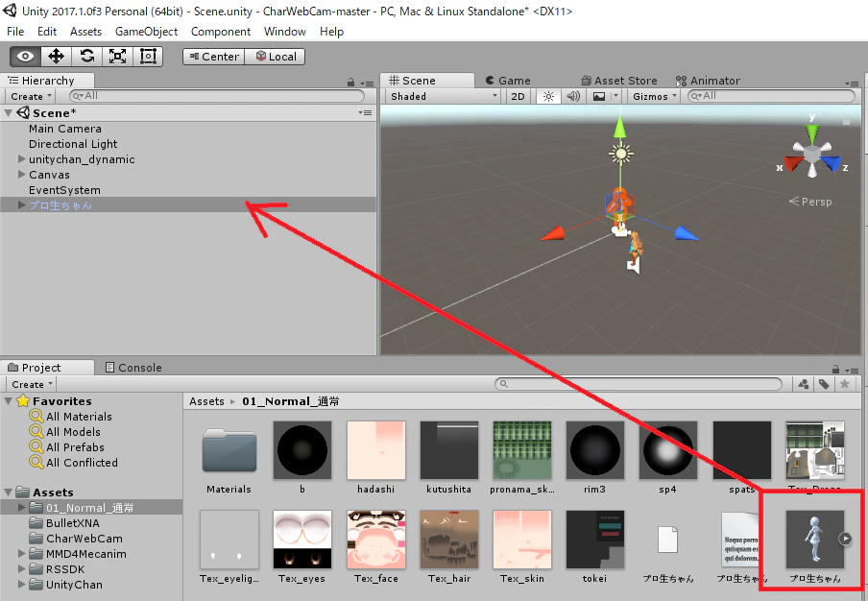868x601 pixels.
Task: Select the Rect Transform tool
Action: (x=148, y=57)
